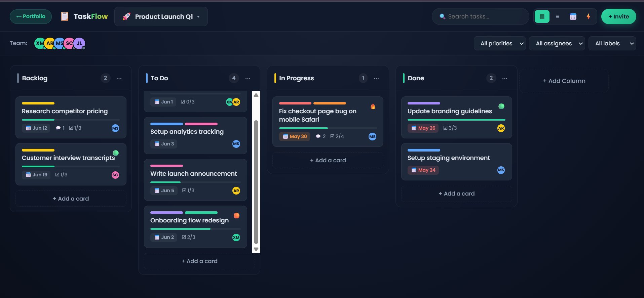Click checklist 1/3 on Write launch announcement

188,190
